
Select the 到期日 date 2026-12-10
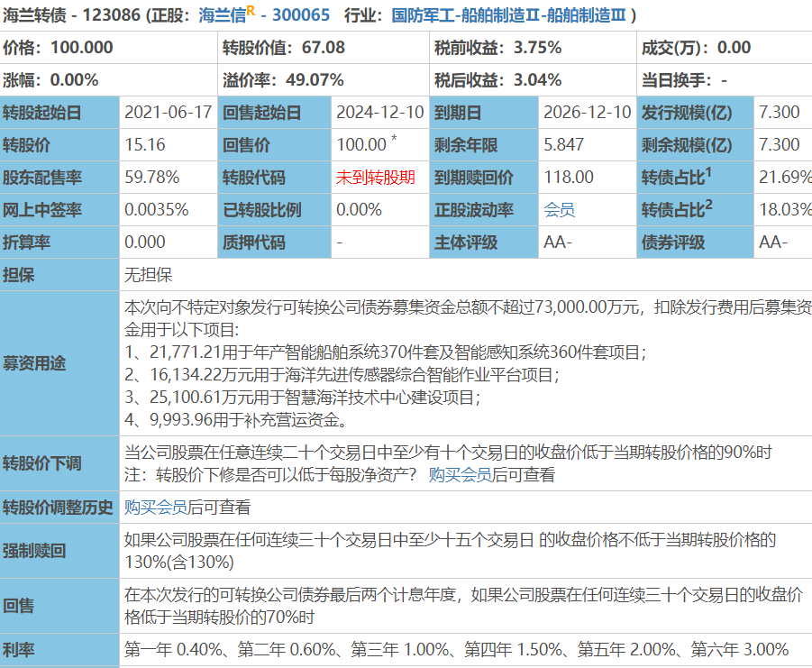coord(588,113)
